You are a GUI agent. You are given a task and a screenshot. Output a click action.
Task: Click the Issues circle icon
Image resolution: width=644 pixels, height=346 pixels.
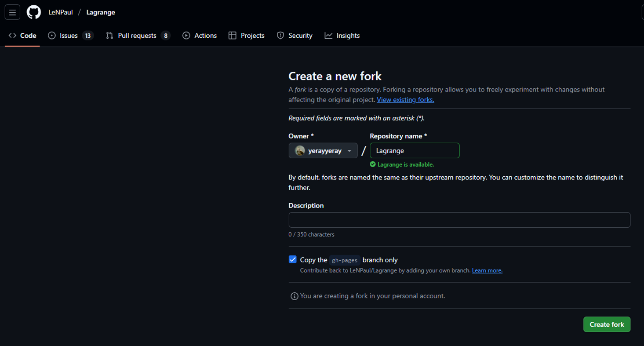click(51, 35)
